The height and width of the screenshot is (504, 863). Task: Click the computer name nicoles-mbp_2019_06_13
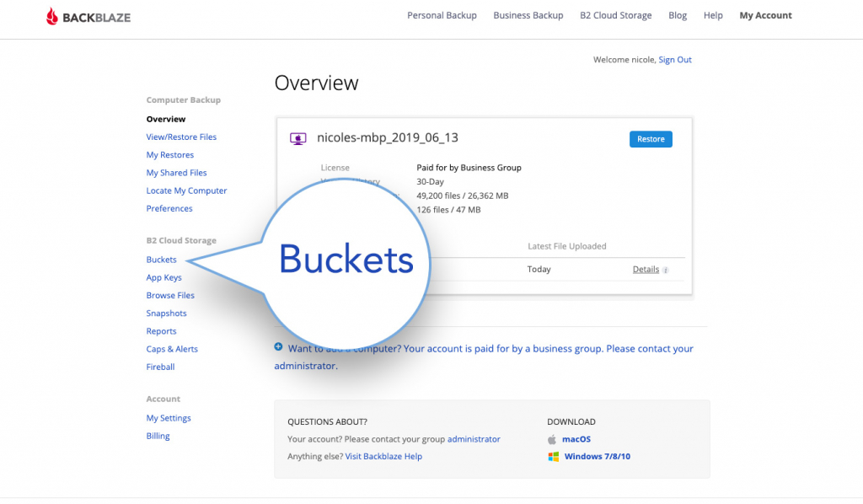tap(388, 137)
